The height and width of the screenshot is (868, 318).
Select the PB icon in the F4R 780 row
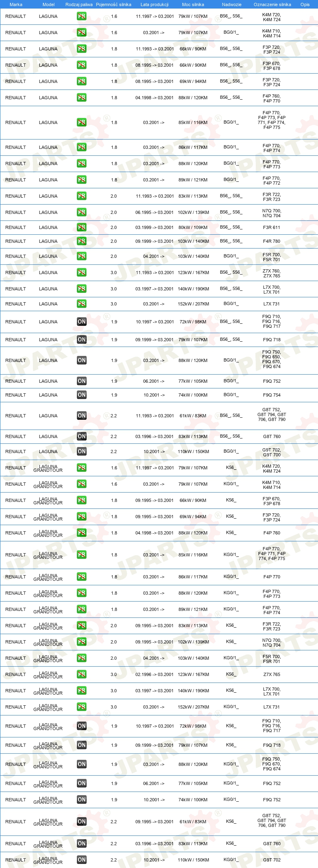81,241
